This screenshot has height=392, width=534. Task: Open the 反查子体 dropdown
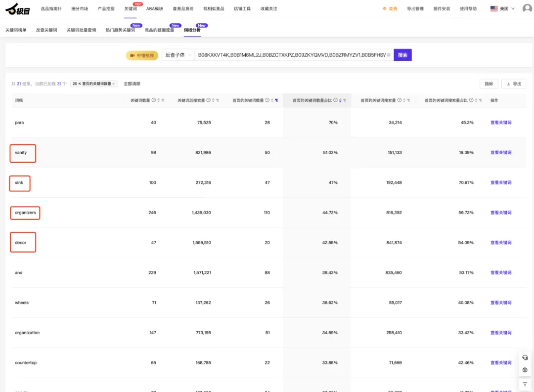pyautogui.click(x=178, y=55)
